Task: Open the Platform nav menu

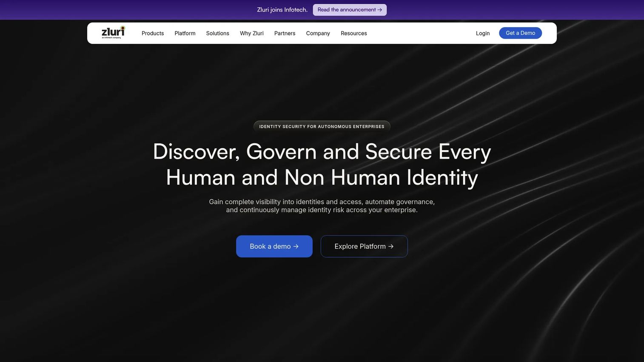Action: point(185,33)
